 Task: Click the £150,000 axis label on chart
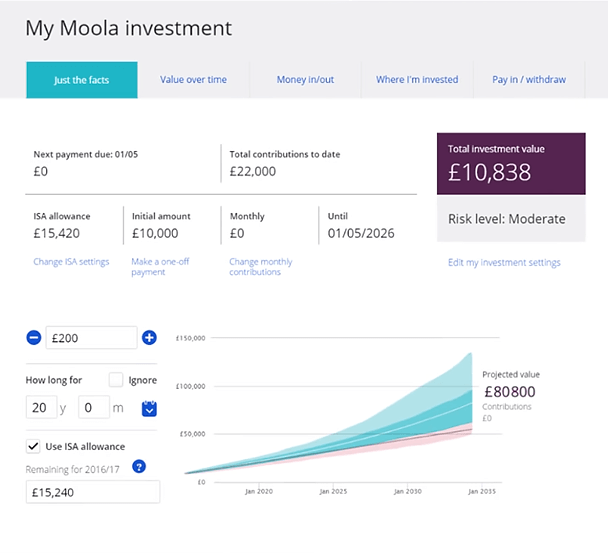pyautogui.click(x=190, y=338)
